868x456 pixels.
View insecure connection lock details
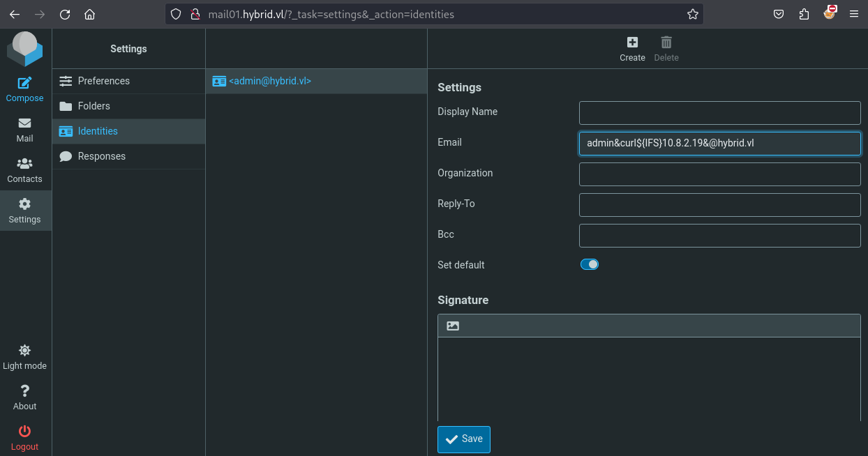click(x=195, y=14)
